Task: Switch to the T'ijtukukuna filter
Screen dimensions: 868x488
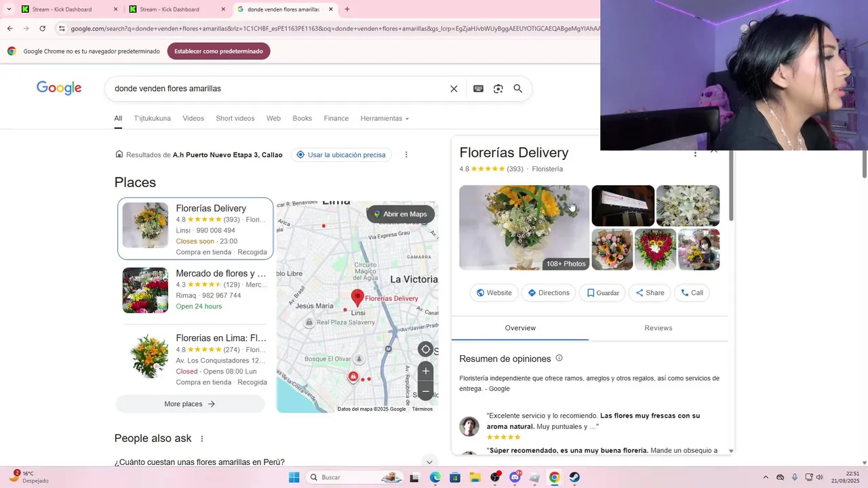Action: pyautogui.click(x=153, y=118)
